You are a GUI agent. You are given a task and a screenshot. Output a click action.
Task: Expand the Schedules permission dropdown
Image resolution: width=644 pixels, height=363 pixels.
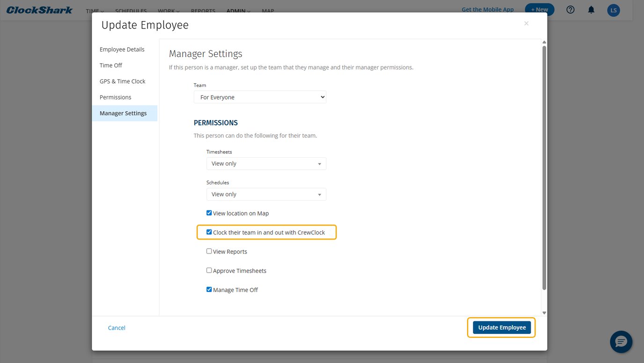266,195
